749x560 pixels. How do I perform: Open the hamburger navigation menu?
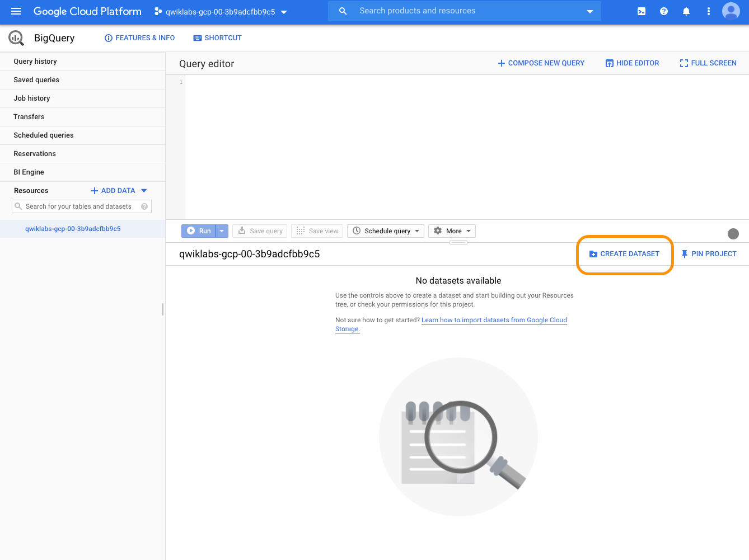coord(16,11)
